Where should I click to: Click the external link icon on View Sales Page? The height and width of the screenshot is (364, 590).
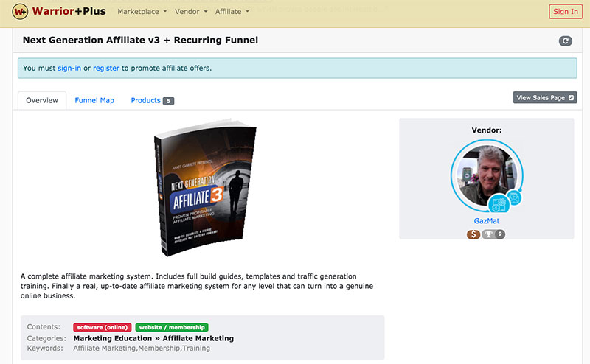pos(571,98)
